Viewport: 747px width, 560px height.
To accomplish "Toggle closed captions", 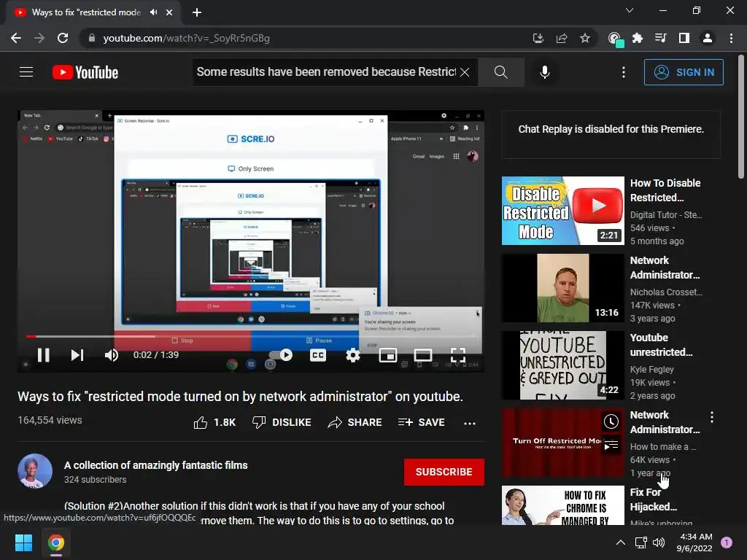I will [x=318, y=355].
